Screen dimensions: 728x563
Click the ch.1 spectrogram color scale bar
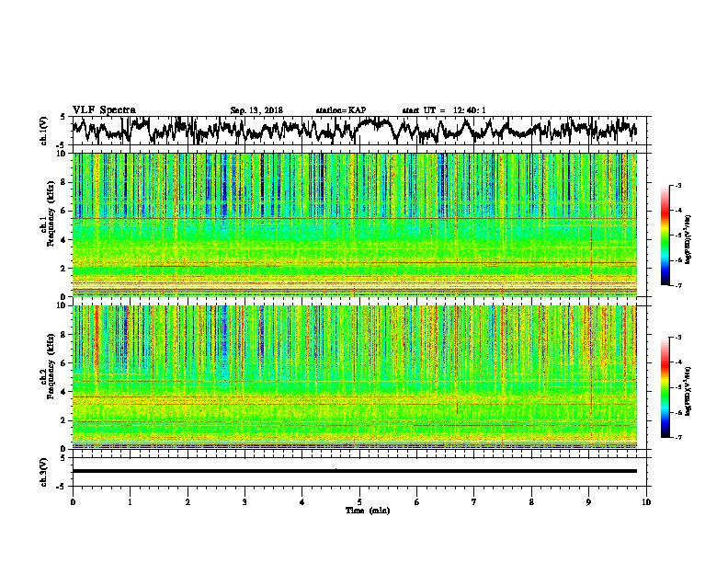(x=665, y=236)
